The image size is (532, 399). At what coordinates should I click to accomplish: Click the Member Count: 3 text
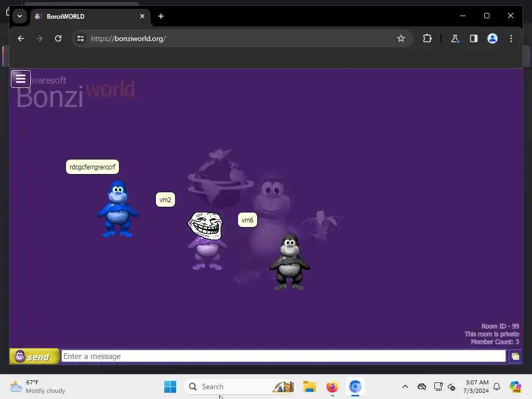(495, 342)
